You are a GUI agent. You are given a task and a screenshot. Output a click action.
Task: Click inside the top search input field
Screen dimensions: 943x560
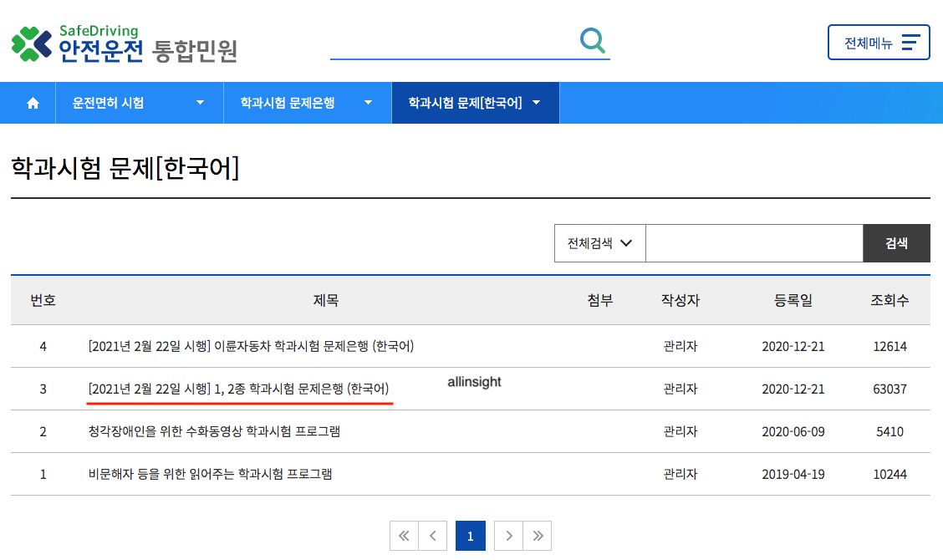point(468,46)
